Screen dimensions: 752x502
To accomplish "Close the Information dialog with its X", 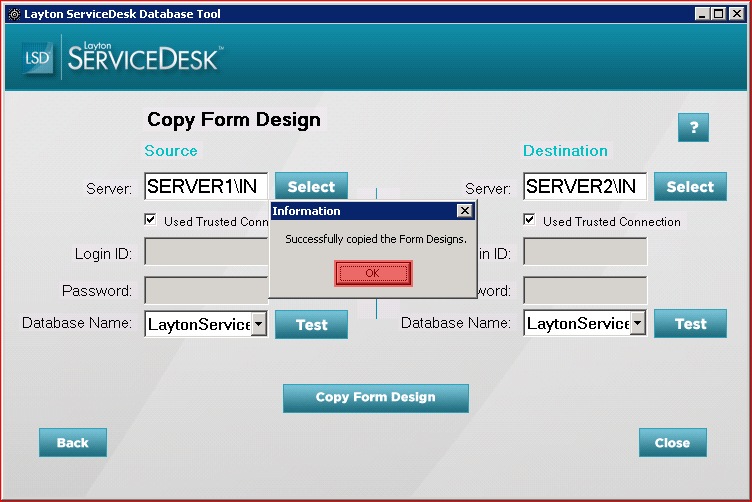I will 465,211.
